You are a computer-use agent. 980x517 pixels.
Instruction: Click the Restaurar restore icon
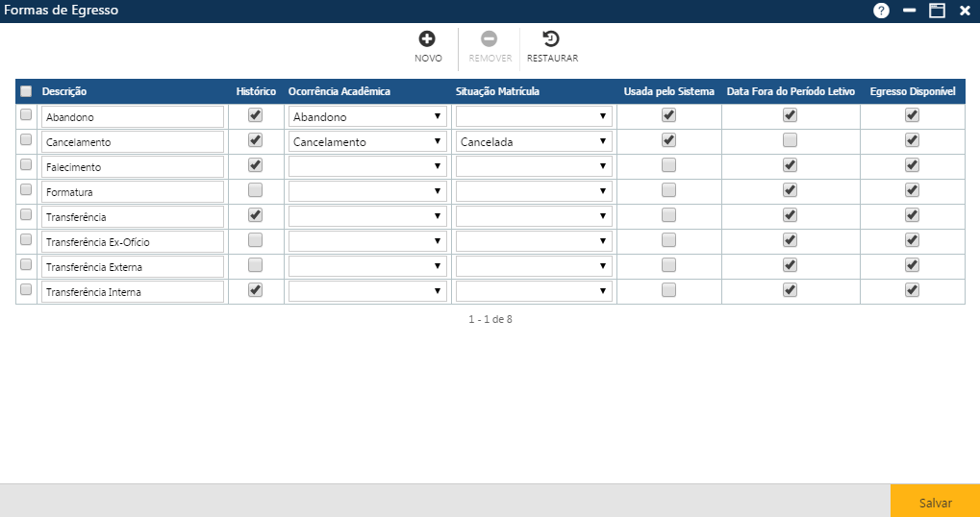pyautogui.click(x=551, y=39)
